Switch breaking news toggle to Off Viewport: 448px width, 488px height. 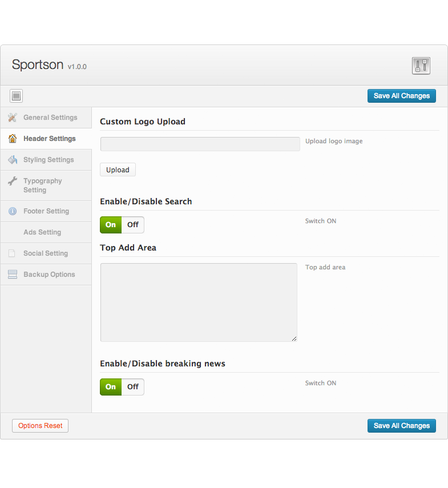133,387
